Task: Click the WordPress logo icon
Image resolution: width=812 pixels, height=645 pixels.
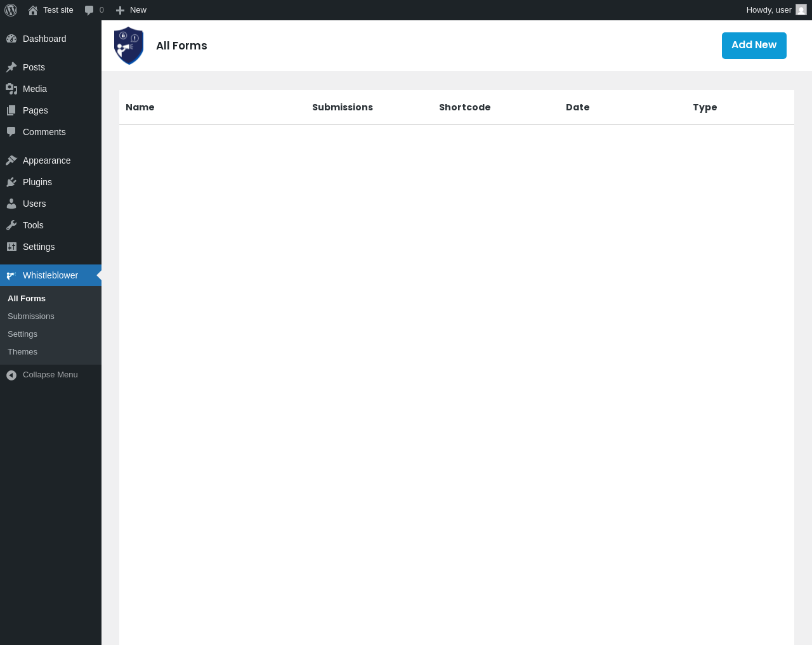Action: (11, 10)
